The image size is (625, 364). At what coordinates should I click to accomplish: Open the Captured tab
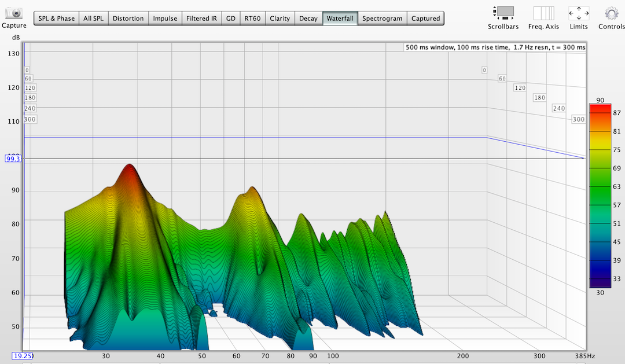coord(425,19)
